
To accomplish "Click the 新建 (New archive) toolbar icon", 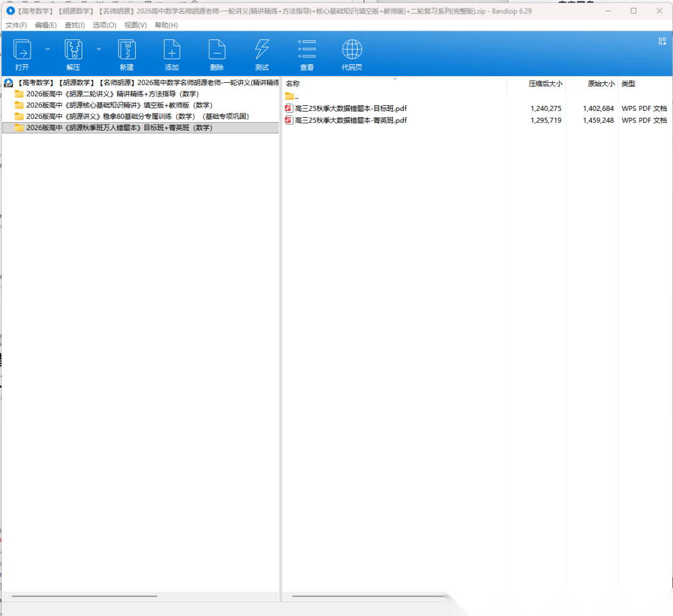I will 126,50.
